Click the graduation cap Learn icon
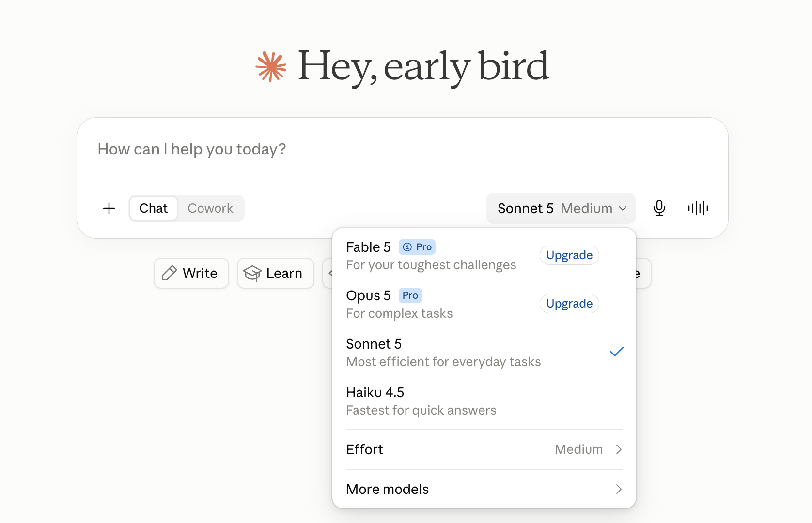 [252, 273]
